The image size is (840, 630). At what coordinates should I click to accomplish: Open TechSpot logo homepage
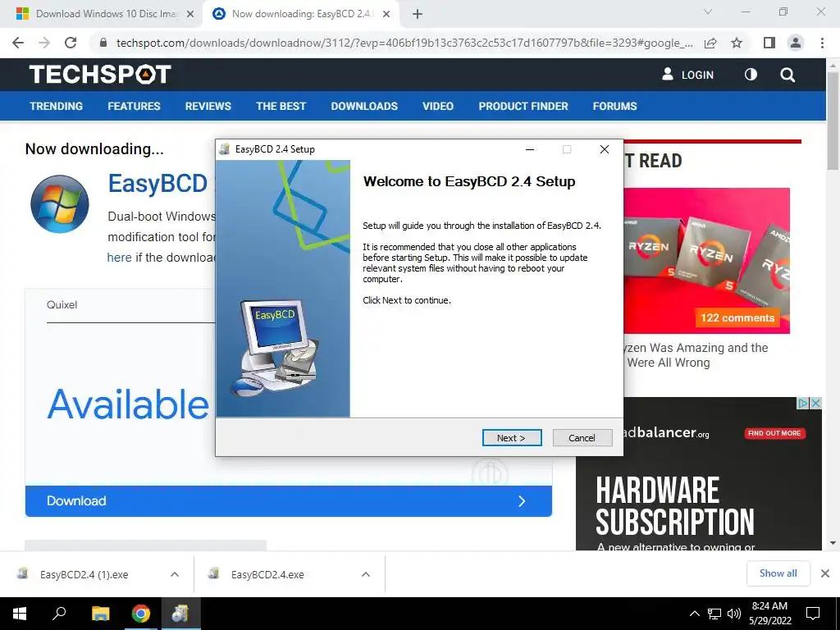pos(100,75)
